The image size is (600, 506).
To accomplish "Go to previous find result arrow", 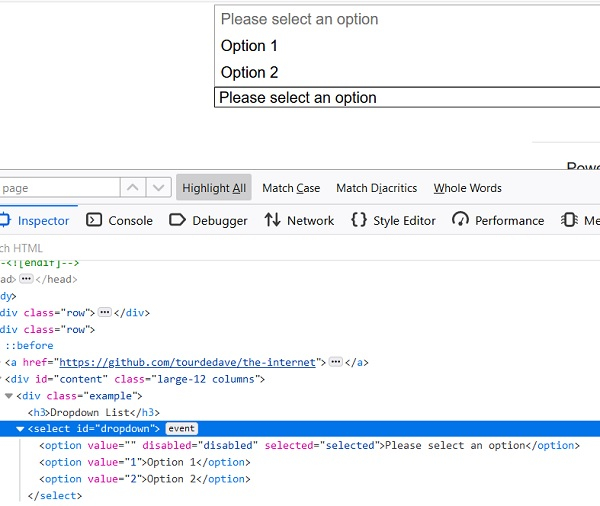I will [133, 188].
